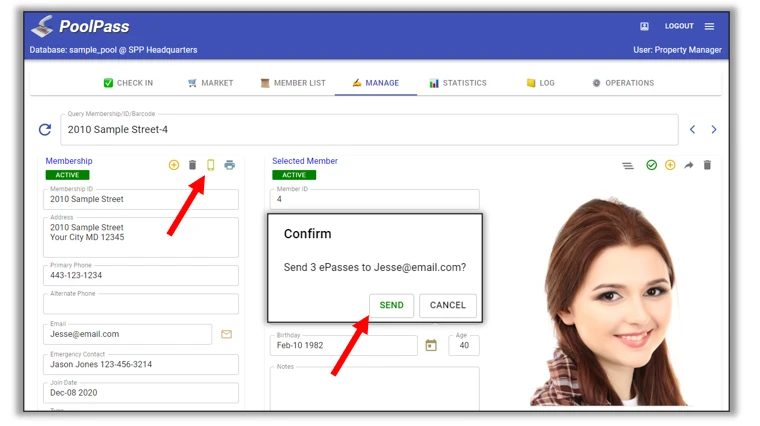Click into the Primary Phone field
The width and height of the screenshot is (760, 426).
(140, 276)
